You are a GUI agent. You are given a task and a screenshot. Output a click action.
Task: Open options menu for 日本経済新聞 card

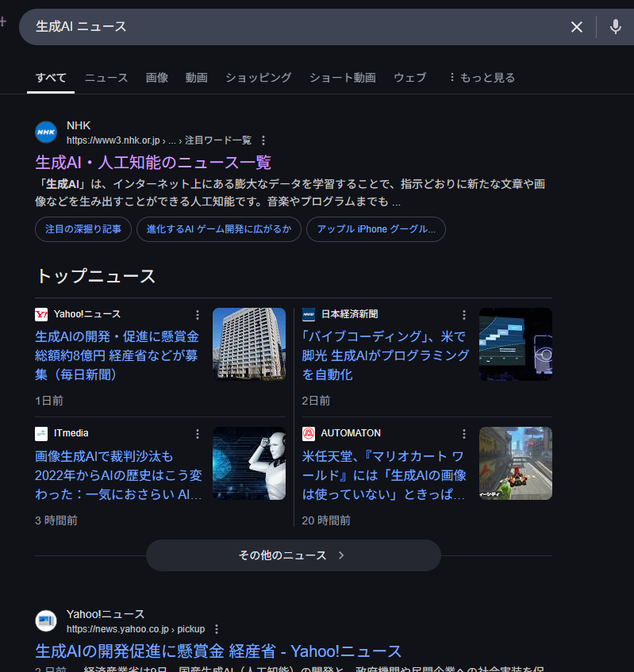click(464, 315)
